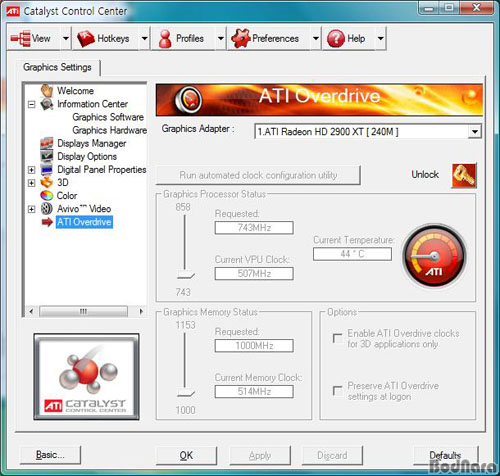The height and width of the screenshot is (476, 500).
Task: Select Information Center in the tree
Action: [x=92, y=104]
